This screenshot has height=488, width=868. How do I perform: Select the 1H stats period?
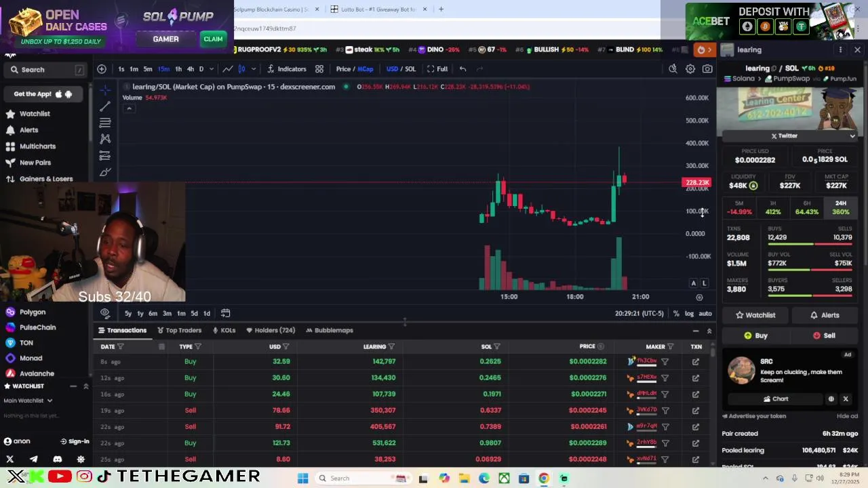click(773, 207)
